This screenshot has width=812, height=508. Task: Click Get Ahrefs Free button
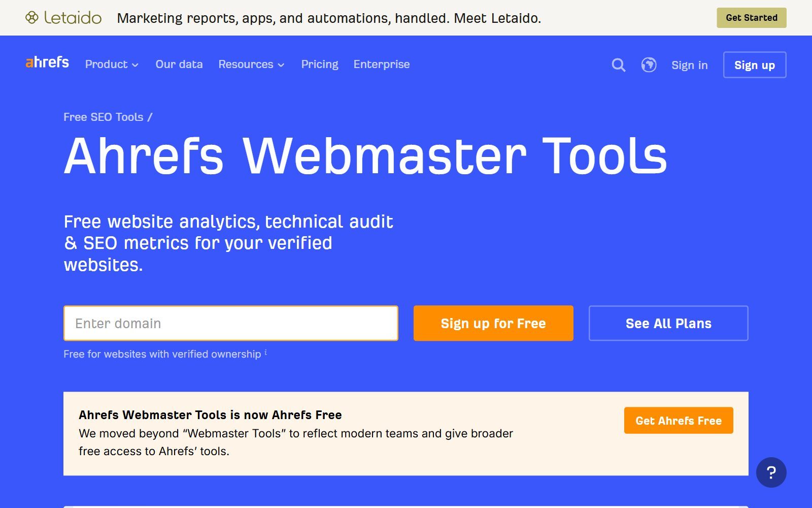679,421
